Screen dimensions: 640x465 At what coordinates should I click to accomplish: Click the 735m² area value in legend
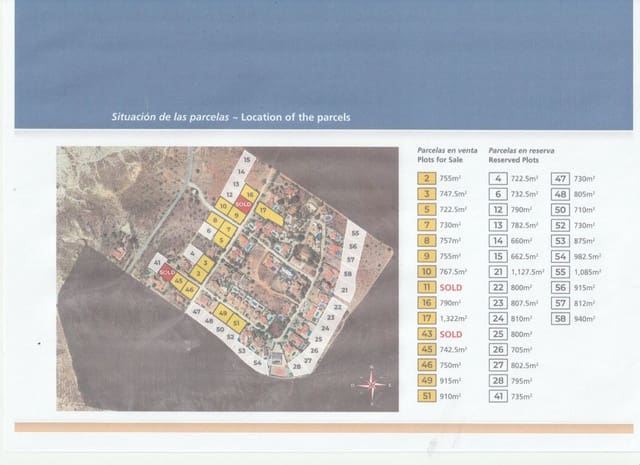click(521, 396)
